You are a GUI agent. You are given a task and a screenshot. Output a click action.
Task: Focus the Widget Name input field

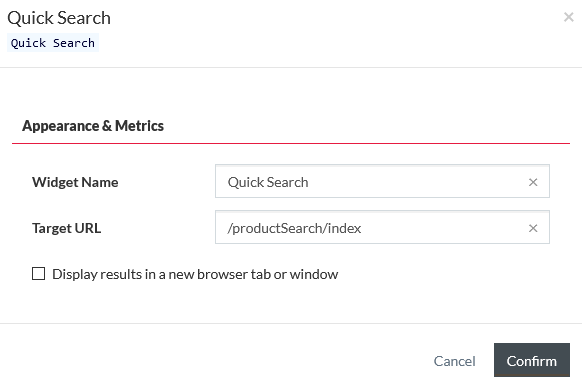pyautogui.click(x=382, y=181)
